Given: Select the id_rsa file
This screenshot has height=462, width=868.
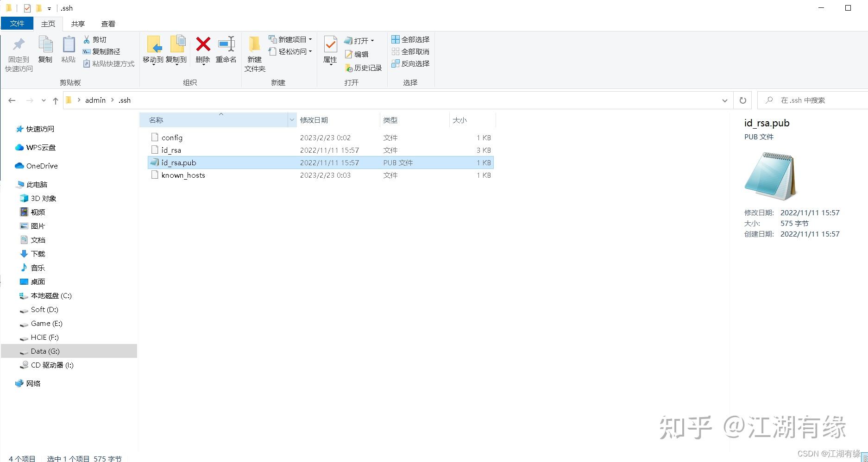Looking at the screenshot, I should point(171,150).
